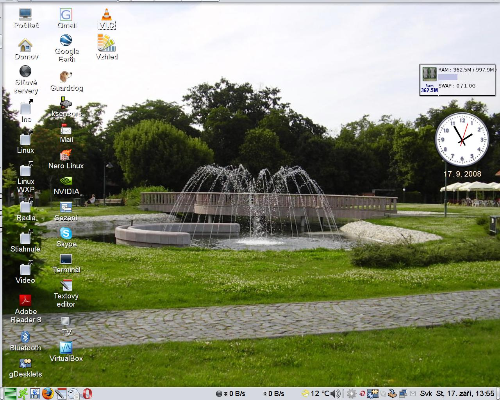Image resolution: width=500 pixels, height=400 pixels.
Task: Click the volume speaker icon in the tray
Action: (336, 394)
